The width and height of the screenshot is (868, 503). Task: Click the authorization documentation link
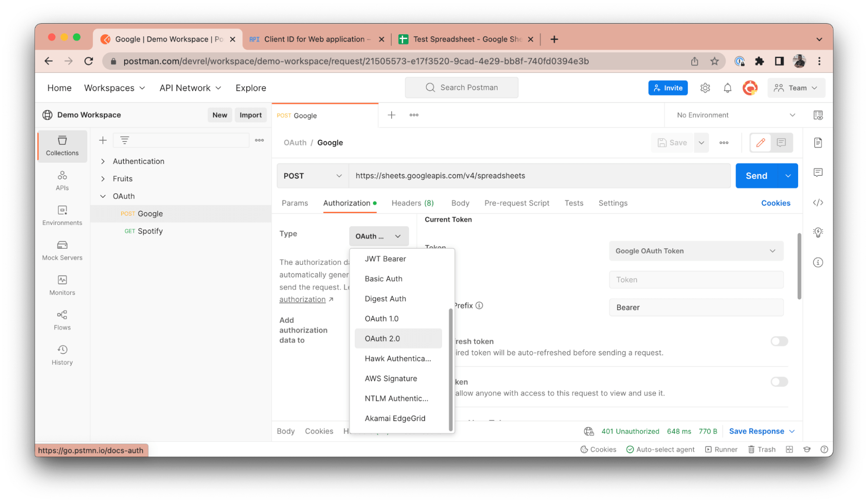coord(303,299)
